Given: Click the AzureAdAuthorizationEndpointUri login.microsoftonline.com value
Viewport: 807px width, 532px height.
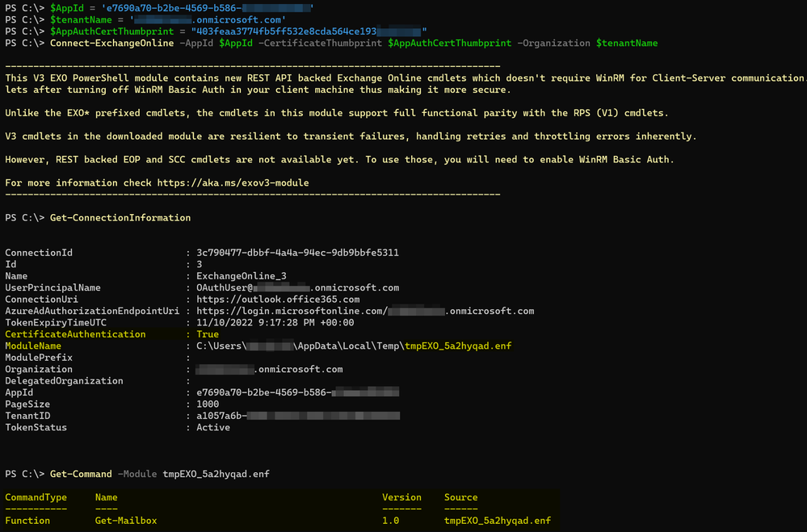Looking at the screenshot, I should tap(365, 311).
